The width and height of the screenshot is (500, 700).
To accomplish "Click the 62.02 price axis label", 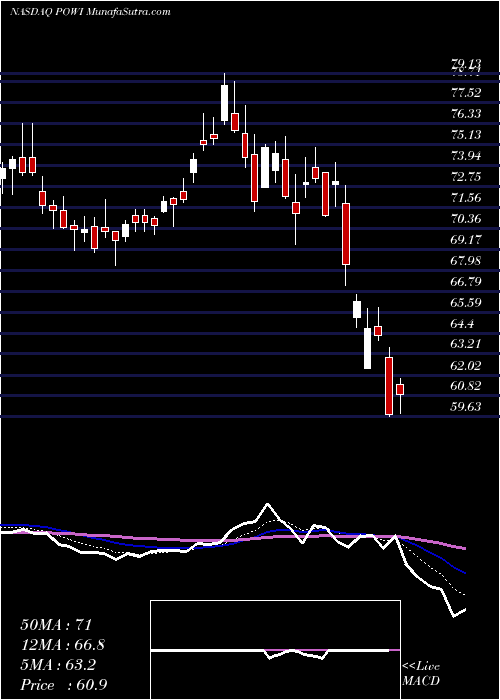I will click(x=466, y=366).
